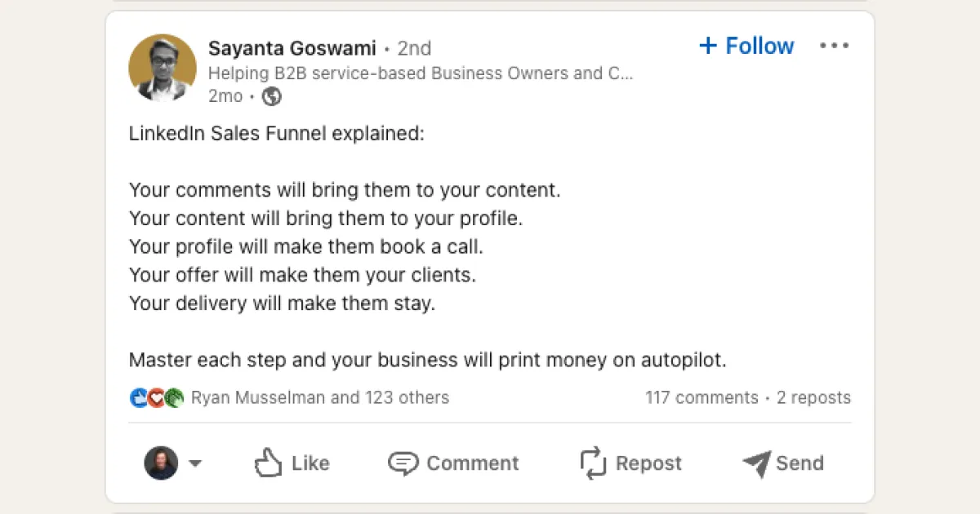Image resolution: width=980 pixels, height=514 pixels.
Task: Click the globe visibility icon next to 2mo
Action: (271, 96)
